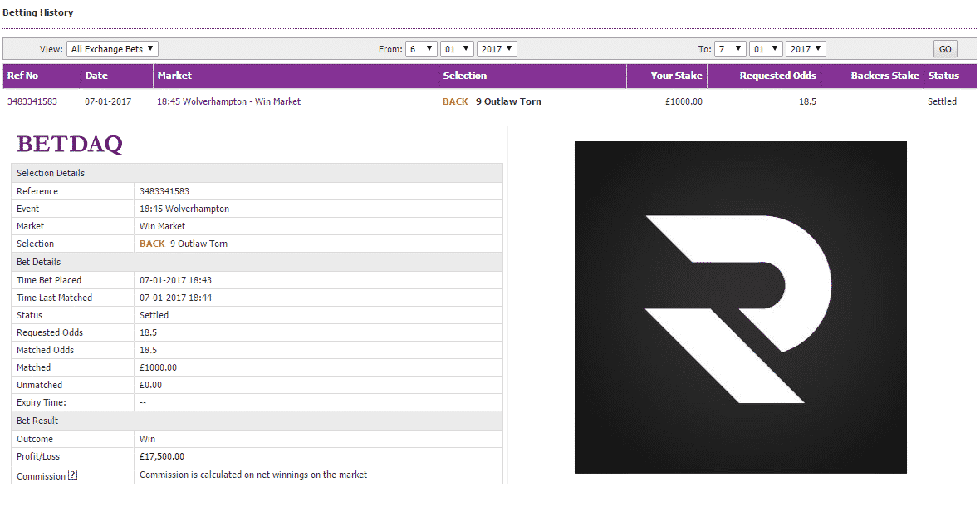Click the Matched Odds value 18.5
Screen dimensions: 980x512
point(148,350)
